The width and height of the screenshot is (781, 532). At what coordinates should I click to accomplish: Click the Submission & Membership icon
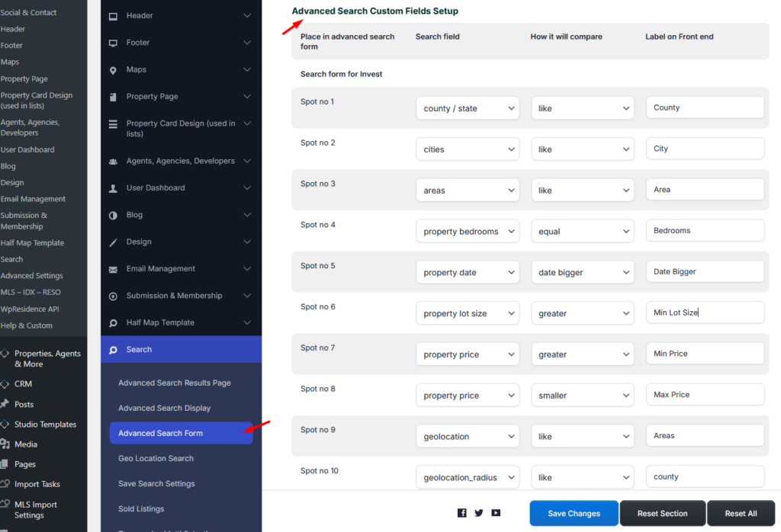(x=113, y=296)
